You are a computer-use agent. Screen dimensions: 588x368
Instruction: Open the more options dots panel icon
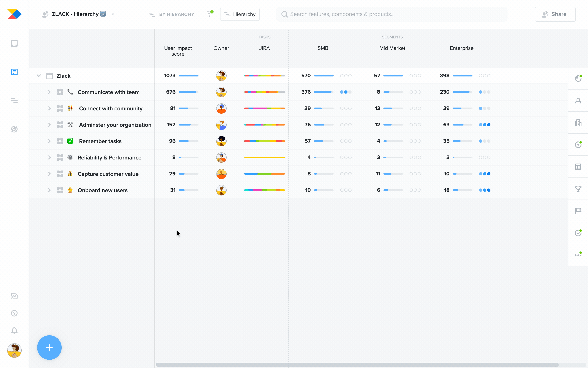click(578, 255)
